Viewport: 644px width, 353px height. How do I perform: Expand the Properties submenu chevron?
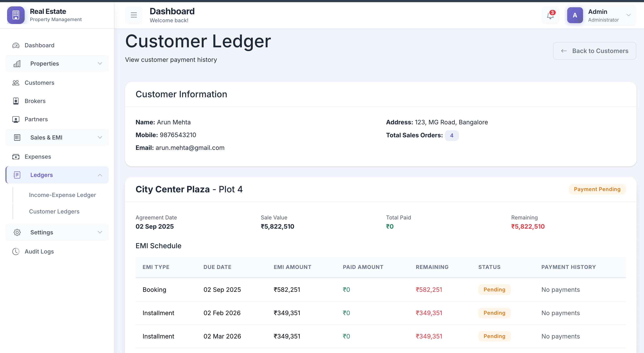(100, 64)
